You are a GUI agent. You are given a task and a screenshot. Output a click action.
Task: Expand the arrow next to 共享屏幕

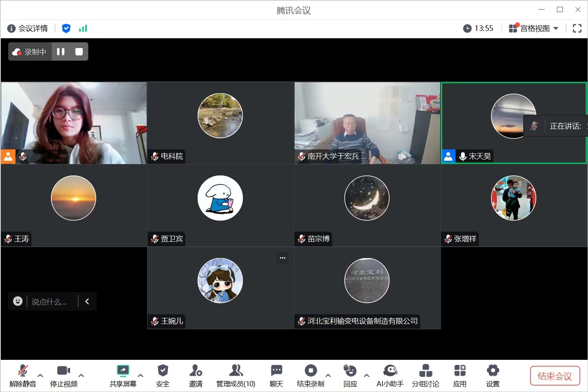[141, 375]
